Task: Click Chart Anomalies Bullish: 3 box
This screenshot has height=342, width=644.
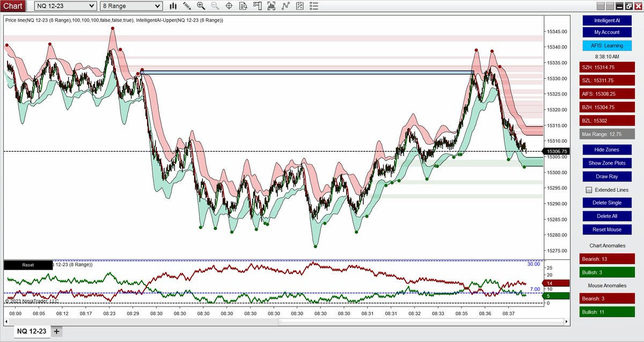Action: (607, 272)
